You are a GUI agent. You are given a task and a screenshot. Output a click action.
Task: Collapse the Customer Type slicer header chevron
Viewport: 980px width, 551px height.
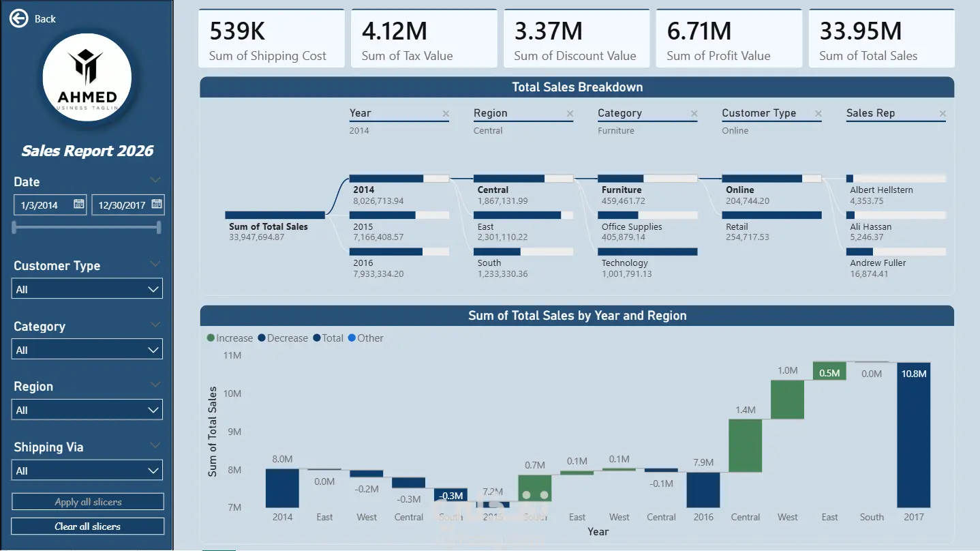(x=155, y=265)
